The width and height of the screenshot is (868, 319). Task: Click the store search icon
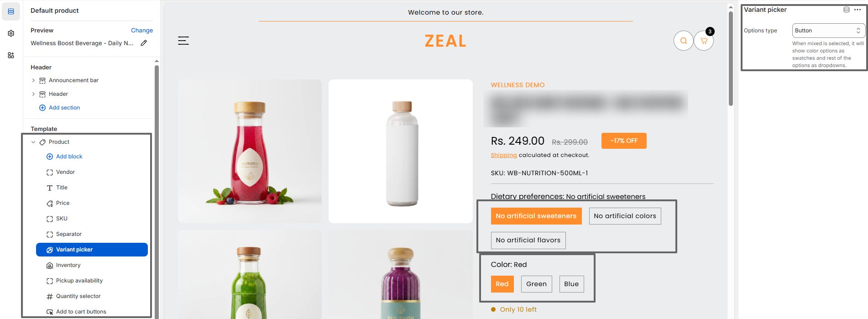pos(683,41)
